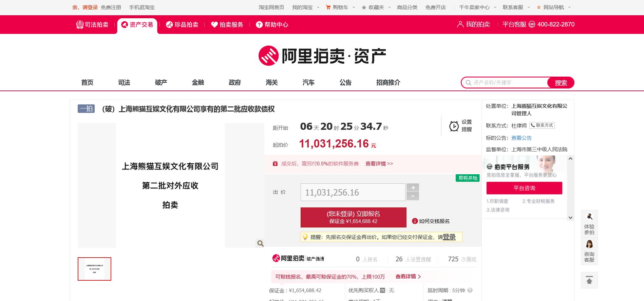This screenshot has height=301, width=644.
Task: Expand the 我的淘宝 dropdown
Action: pos(318,7)
